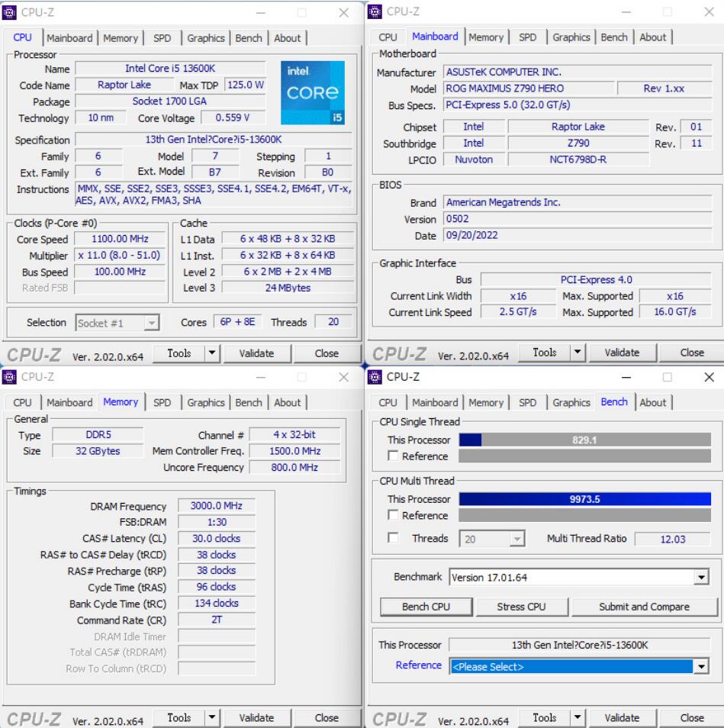Screen dimensions: 724x728
Task: Switch to Mainboard tab in CPU window
Action: click(x=69, y=38)
